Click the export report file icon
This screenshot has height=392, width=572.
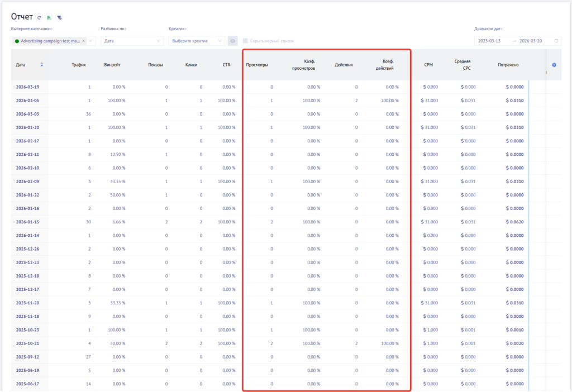(x=49, y=18)
